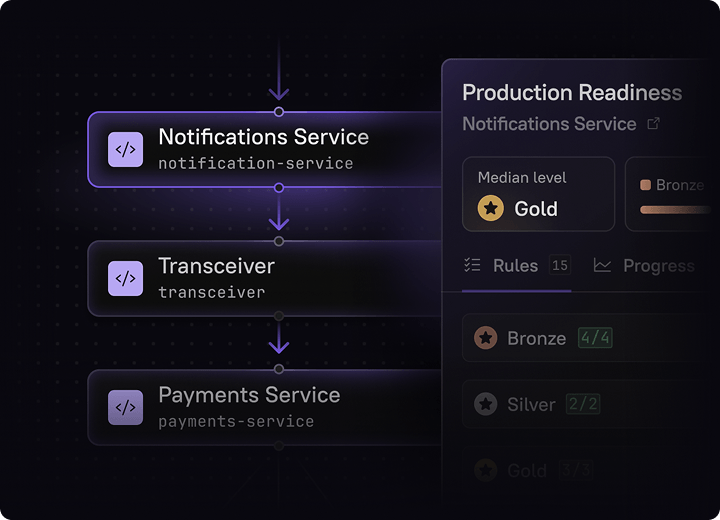Screen dimensions: 720x520
Task: Select the Transceiver node title
Action: point(216,266)
